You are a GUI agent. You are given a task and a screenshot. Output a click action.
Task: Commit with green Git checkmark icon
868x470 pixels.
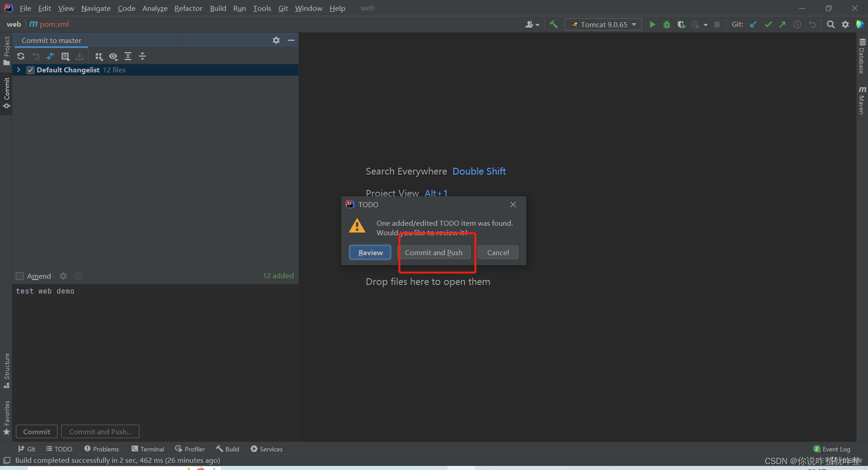pyautogui.click(x=768, y=24)
